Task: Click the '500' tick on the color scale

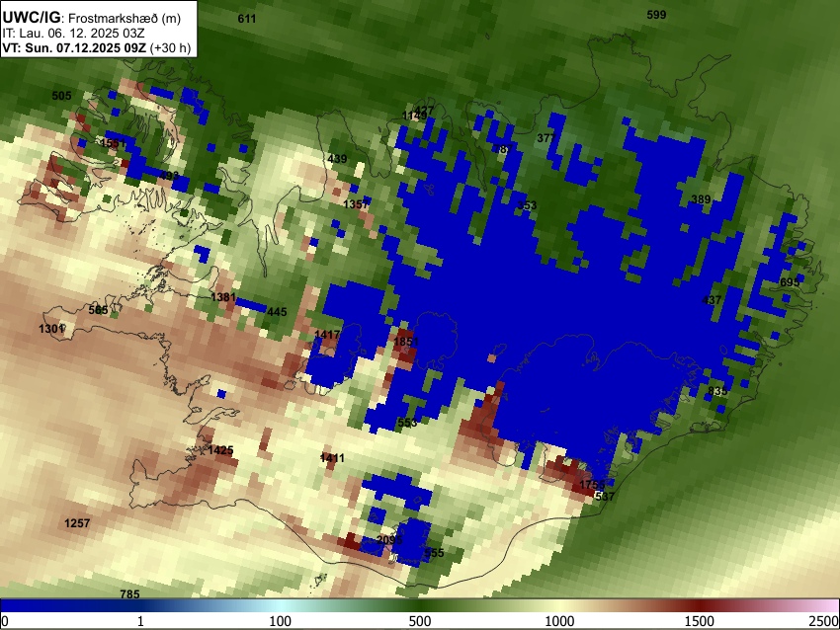Action: click(x=420, y=621)
